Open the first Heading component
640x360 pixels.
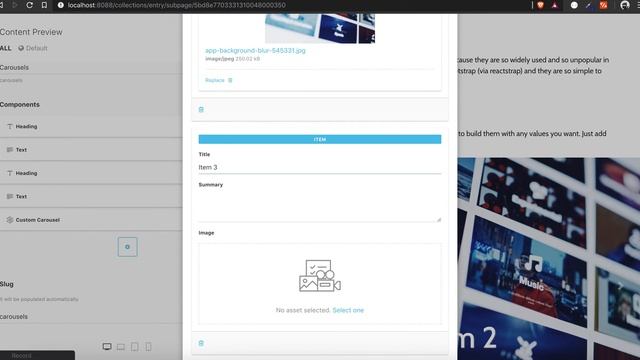point(91,127)
